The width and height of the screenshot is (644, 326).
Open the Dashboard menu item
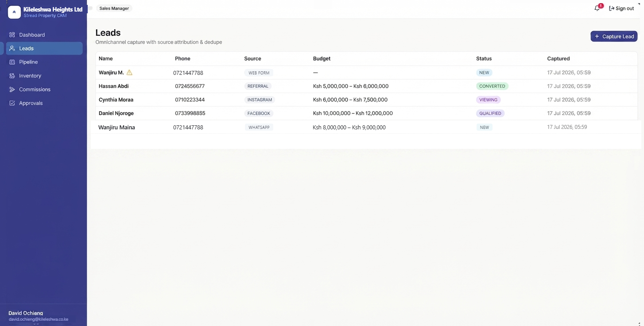[44, 35]
